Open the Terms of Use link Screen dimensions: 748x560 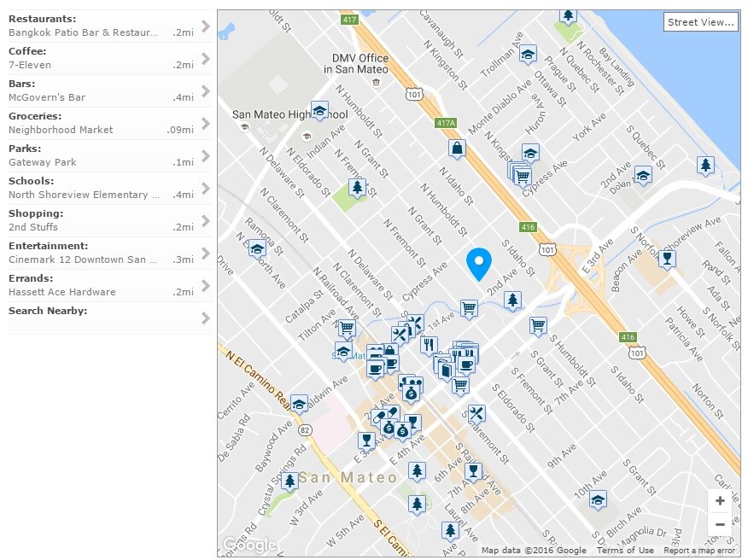[625, 551]
